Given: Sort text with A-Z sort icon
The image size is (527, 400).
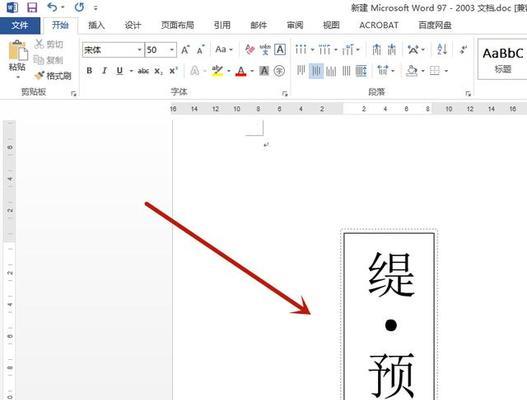Looking at the screenshot, I should [x=442, y=50].
